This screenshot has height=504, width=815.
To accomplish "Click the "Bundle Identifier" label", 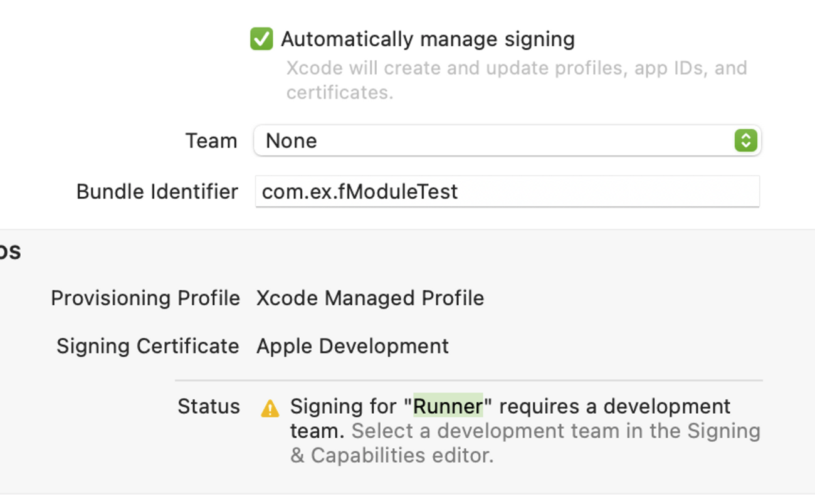I will pyautogui.click(x=157, y=191).
